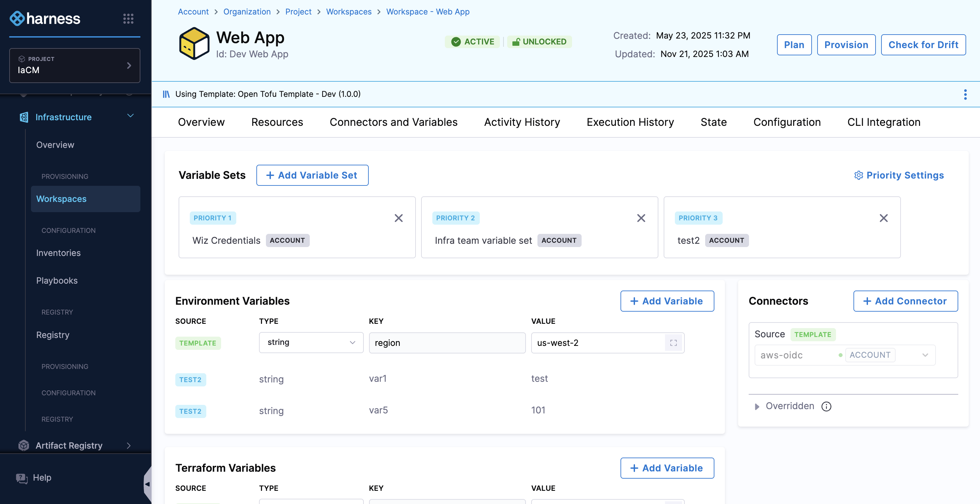Switch to the Execution History tab
This screenshot has width=980, height=504.
pos(630,122)
